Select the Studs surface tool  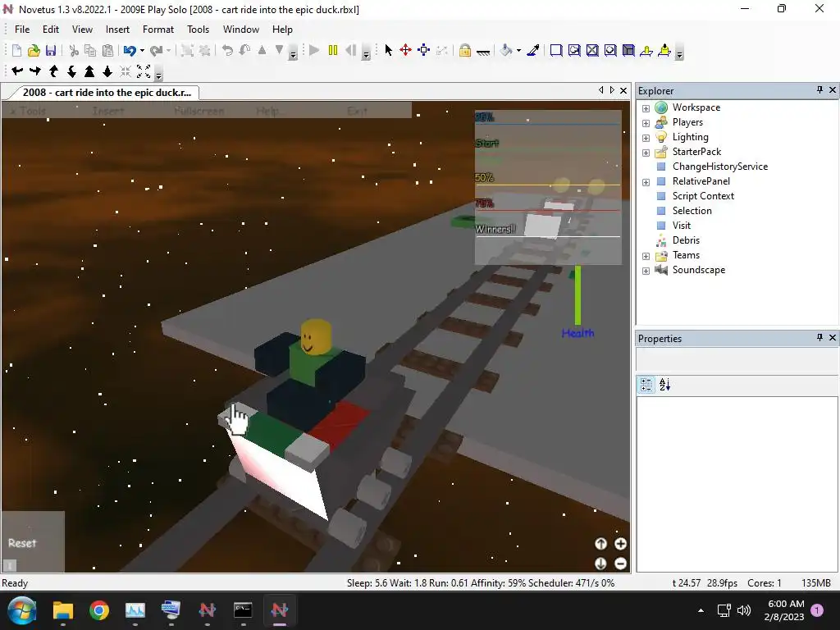pos(610,50)
